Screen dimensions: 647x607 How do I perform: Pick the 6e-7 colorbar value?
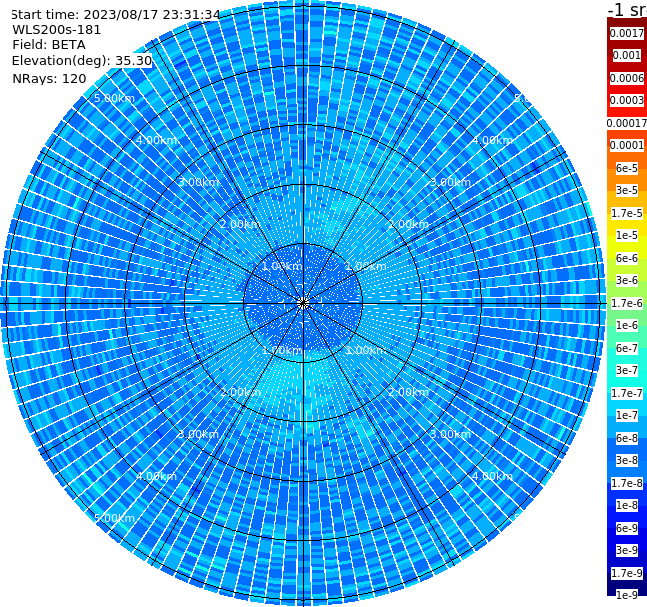tap(627, 348)
